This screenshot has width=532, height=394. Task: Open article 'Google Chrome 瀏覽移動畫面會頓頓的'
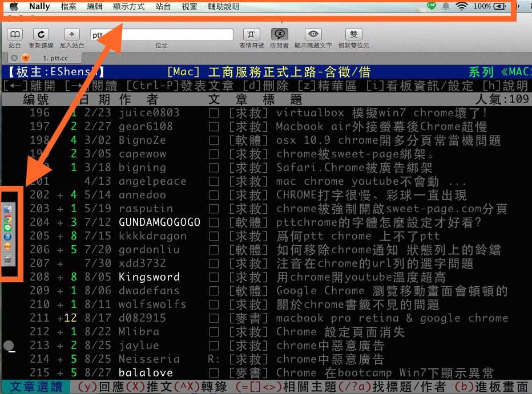click(x=392, y=291)
